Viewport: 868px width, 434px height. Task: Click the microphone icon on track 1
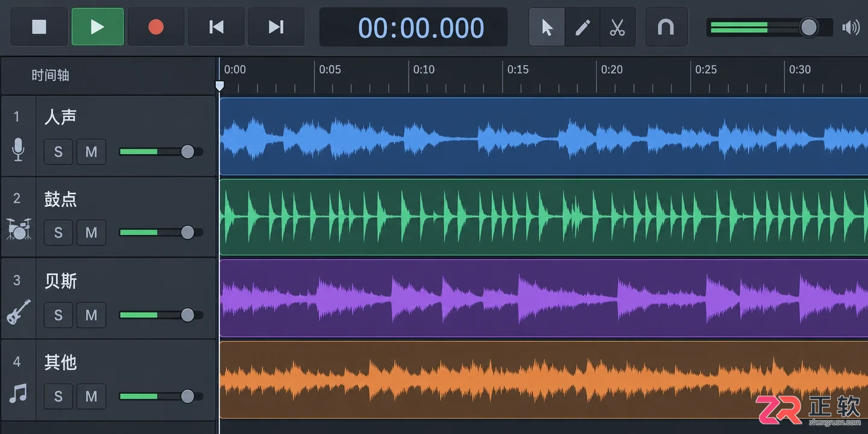(x=19, y=149)
